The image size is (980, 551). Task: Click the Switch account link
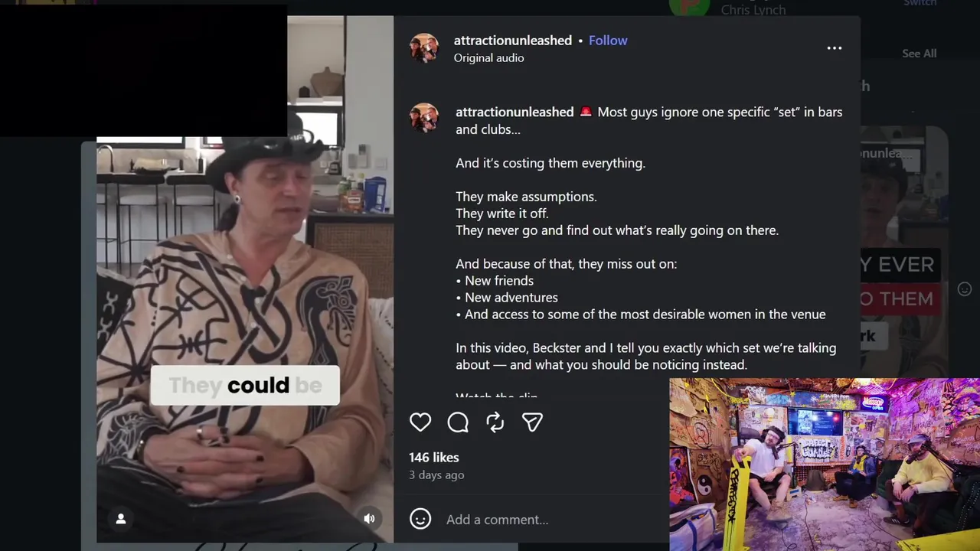[x=920, y=4]
